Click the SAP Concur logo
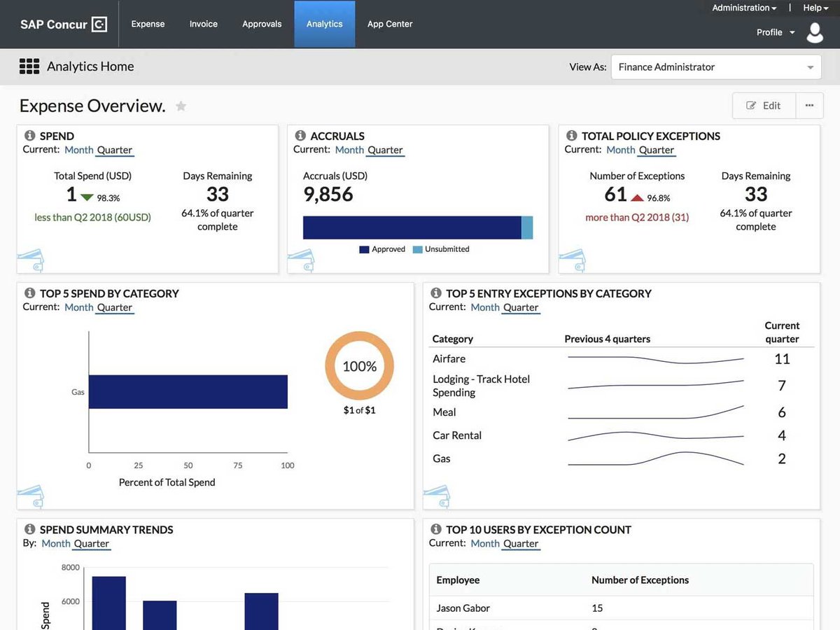 click(63, 24)
